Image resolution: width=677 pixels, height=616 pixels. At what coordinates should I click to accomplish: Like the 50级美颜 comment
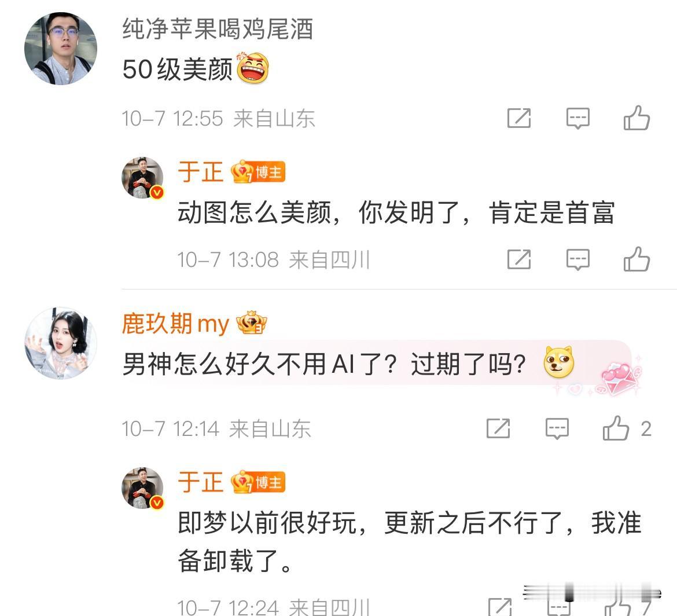(636, 118)
